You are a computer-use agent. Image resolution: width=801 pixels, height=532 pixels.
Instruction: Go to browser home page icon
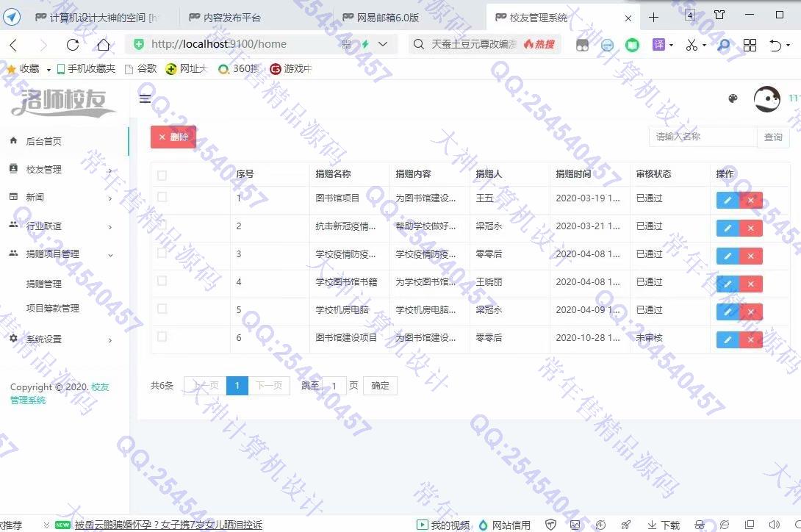[103, 45]
